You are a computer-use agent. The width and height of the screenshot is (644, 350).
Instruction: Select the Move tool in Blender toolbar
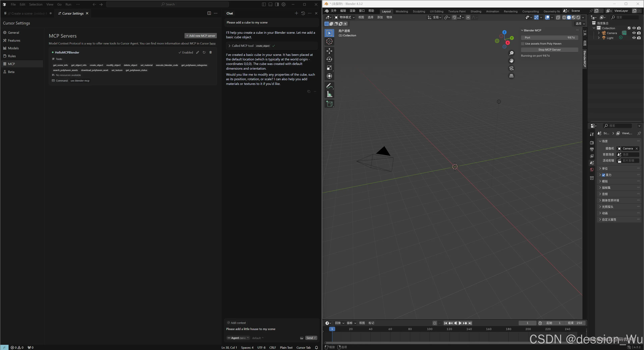point(329,51)
